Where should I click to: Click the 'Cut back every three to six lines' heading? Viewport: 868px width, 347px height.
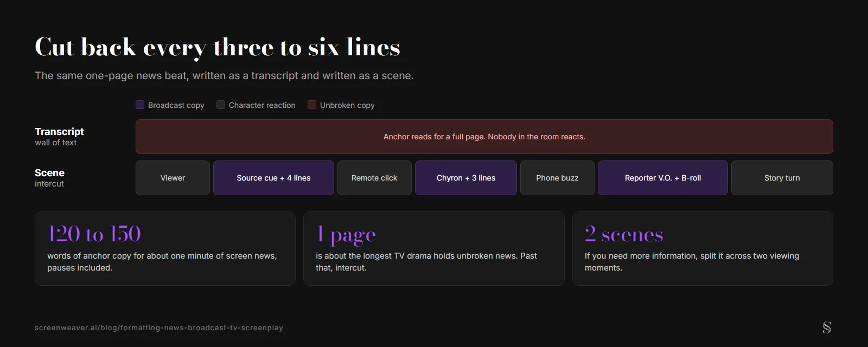tap(218, 47)
